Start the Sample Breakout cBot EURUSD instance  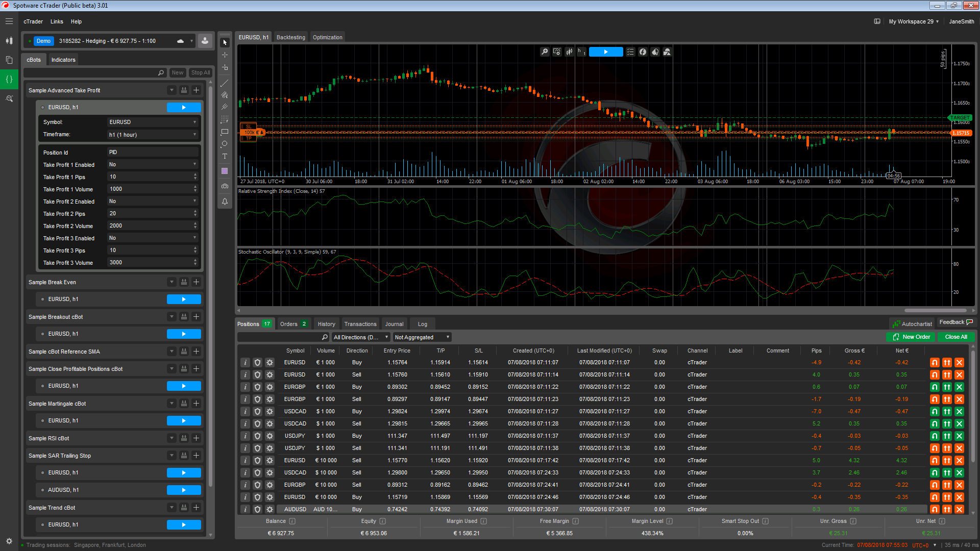click(x=184, y=334)
